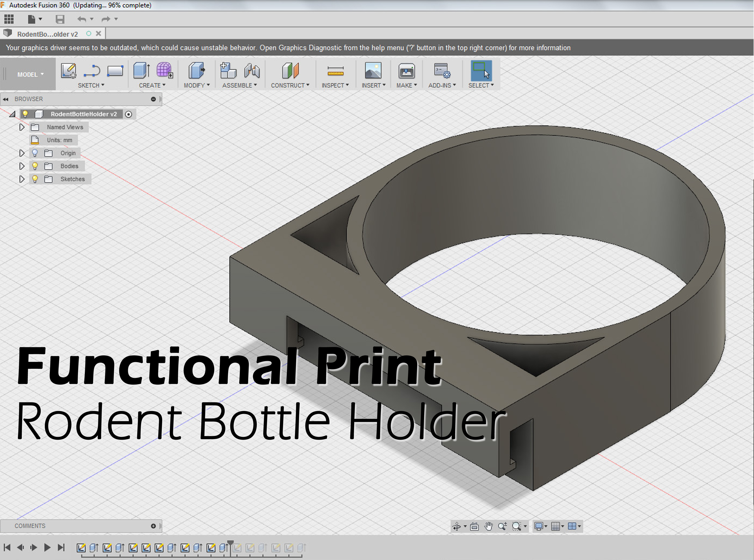Click the Look At view icon

click(x=474, y=526)
